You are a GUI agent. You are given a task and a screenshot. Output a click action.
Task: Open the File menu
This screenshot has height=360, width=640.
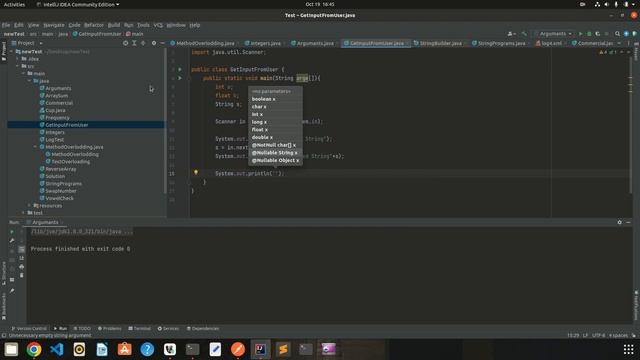6,25
